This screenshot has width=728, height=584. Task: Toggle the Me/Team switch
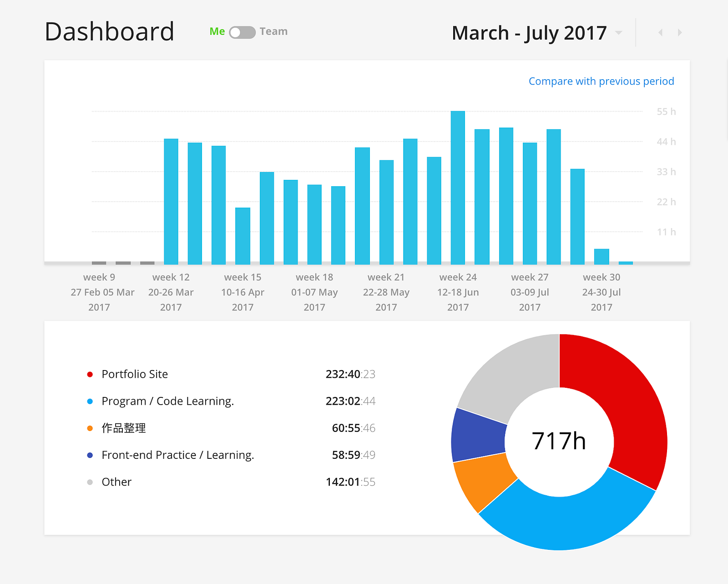coord(242,32)
